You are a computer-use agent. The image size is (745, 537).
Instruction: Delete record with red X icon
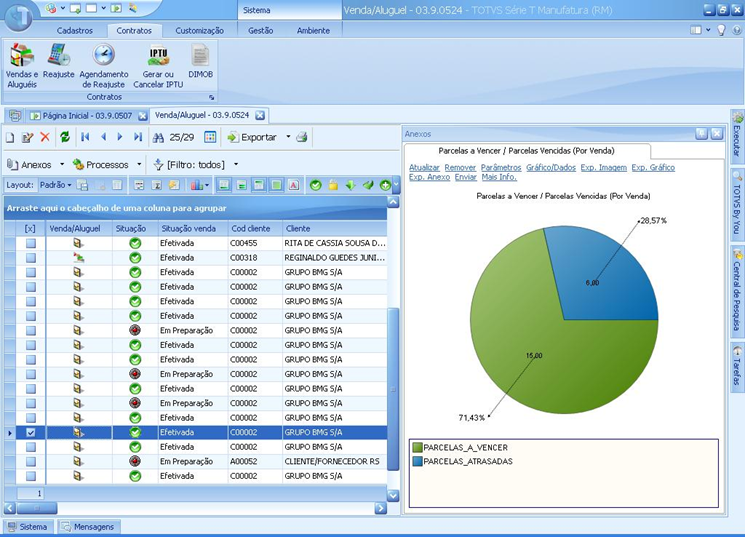45,137
